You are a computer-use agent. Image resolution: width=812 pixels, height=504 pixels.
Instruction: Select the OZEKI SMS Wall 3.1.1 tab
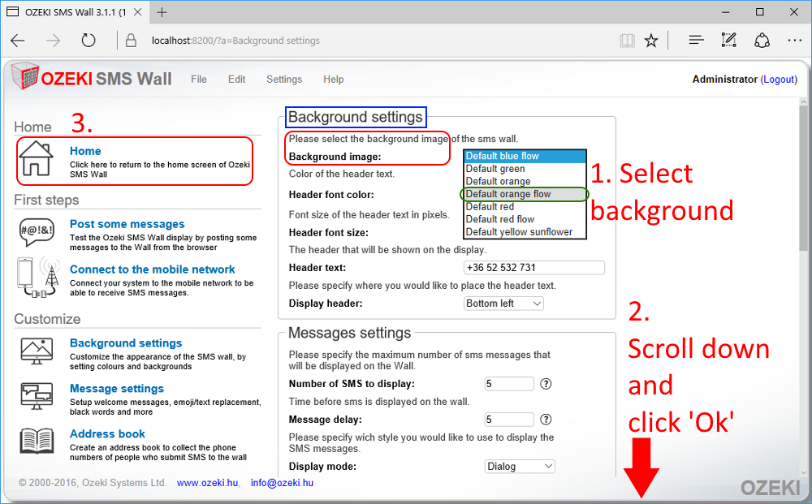click(75, 12)
